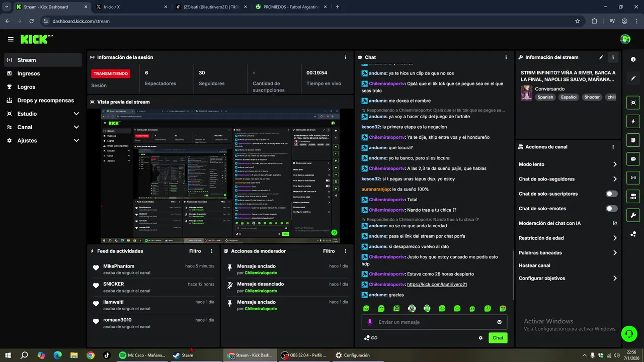Open chat settings gear icon
The width and height of the screenshot is (644, 362).
pos(480,338)
